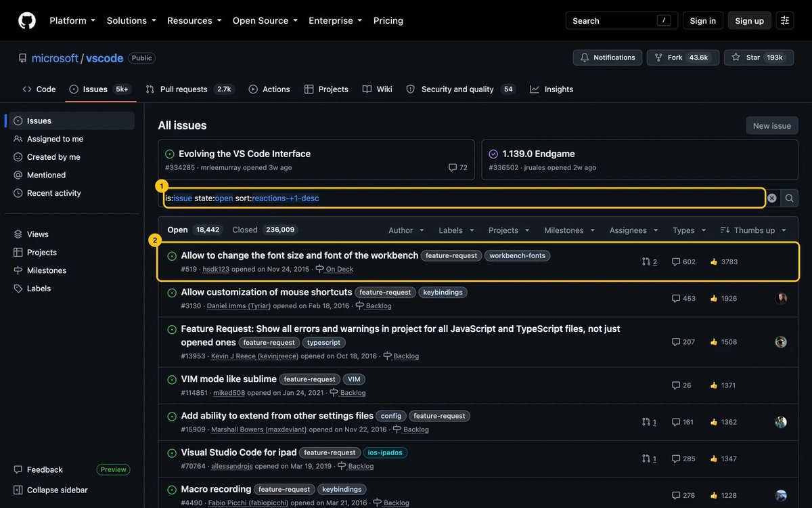The image size is (812, 508).
Task: Click the repository icon before microsoft/vscode
Action: (x=22, y=58)
